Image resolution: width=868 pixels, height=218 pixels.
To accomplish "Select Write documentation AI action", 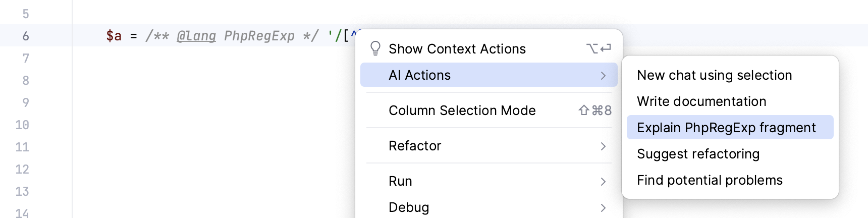I will tap(701, 101).
